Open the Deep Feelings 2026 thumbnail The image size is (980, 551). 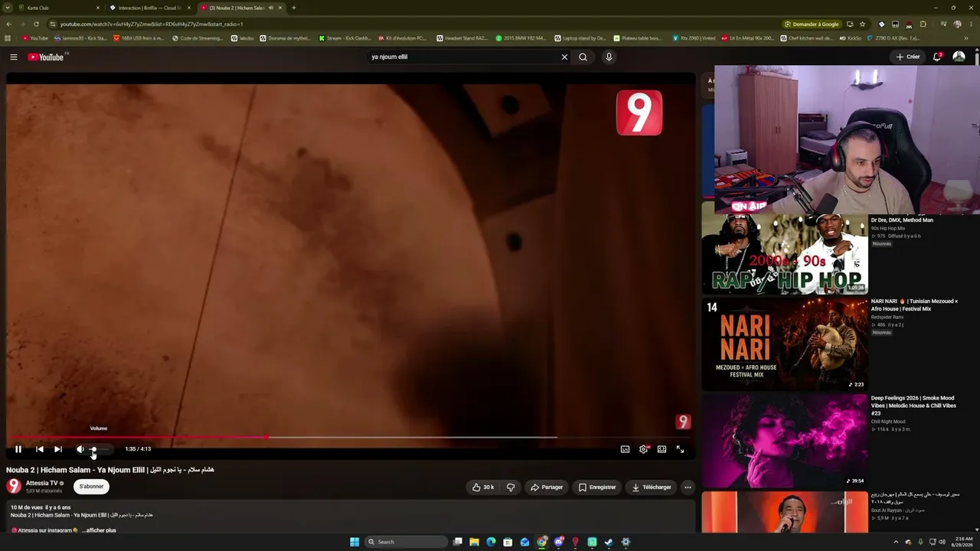(785, 441)
